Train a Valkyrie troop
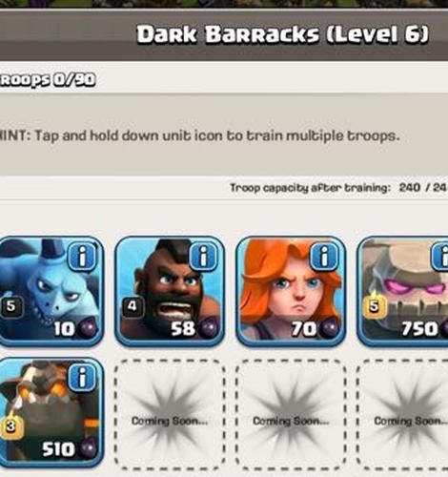This screenshot has height=477, width=448. click(x=291, y=291)
